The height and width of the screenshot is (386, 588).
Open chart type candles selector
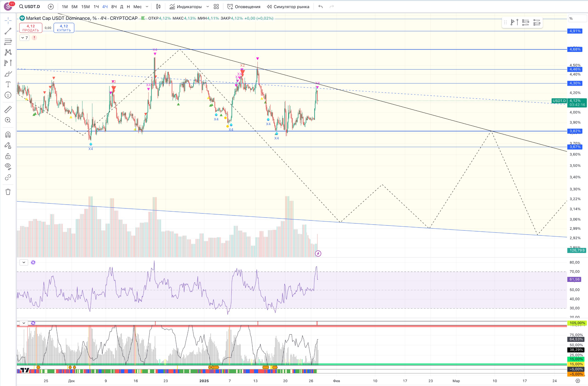(x=158, y=7)
